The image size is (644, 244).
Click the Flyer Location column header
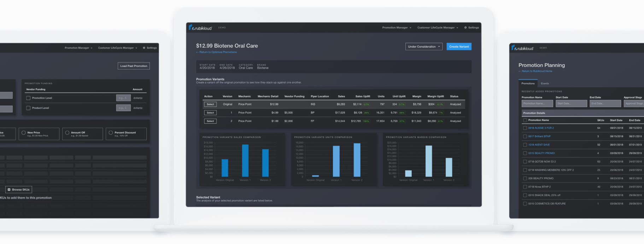[x=320, y=96]
